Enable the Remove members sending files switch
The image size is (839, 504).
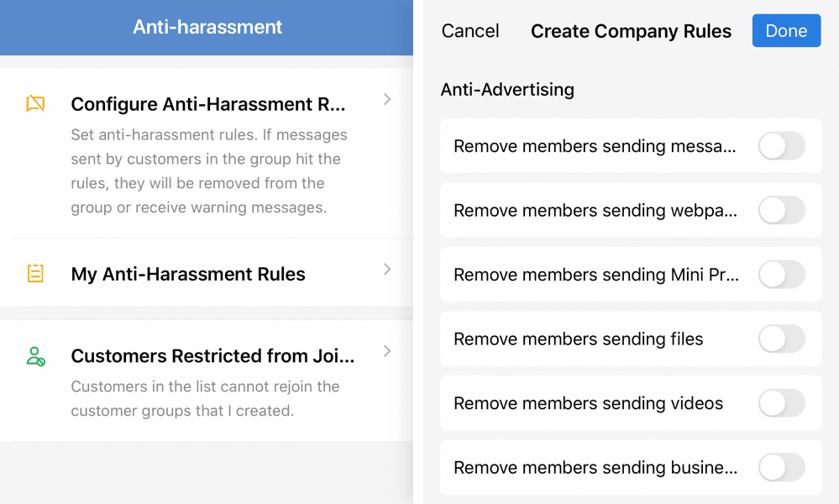(782, 339)
